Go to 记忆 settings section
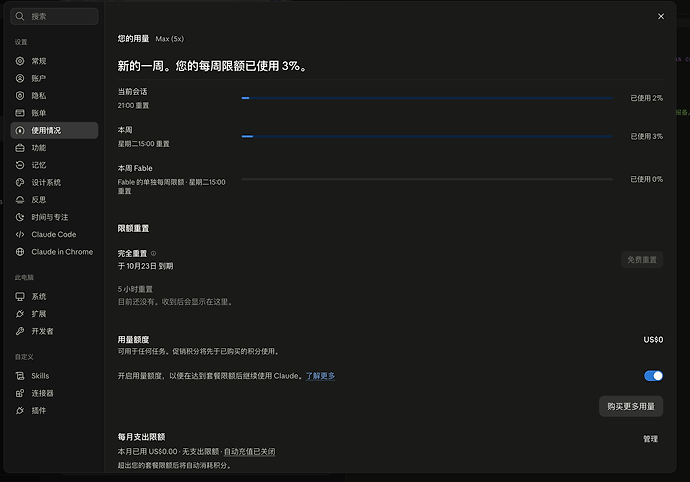690x482 pixels. (54, 165)
